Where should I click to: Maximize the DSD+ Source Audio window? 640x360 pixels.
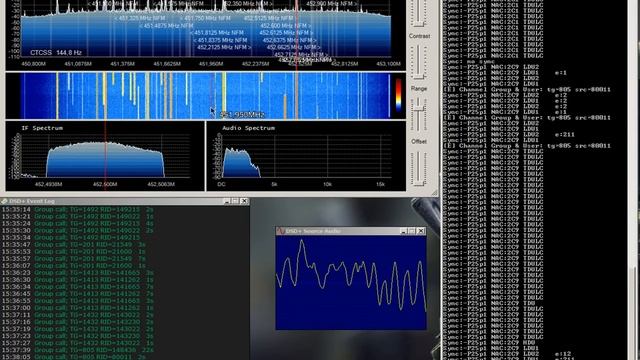(x=412, y=231)
